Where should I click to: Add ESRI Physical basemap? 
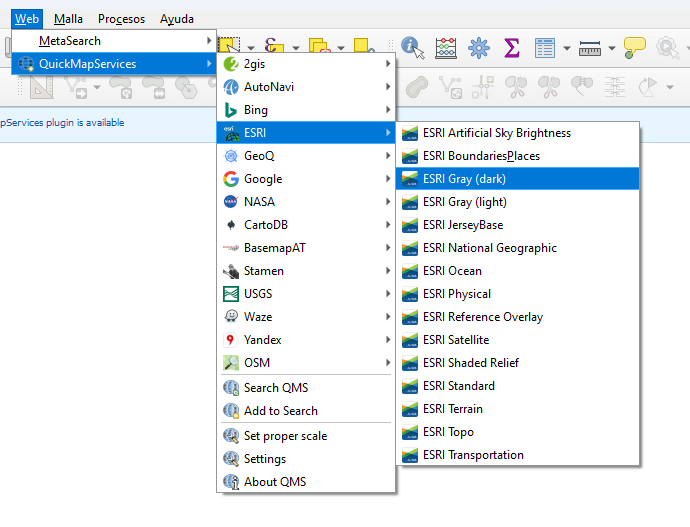pyautogui.click(x=518, y=293)
